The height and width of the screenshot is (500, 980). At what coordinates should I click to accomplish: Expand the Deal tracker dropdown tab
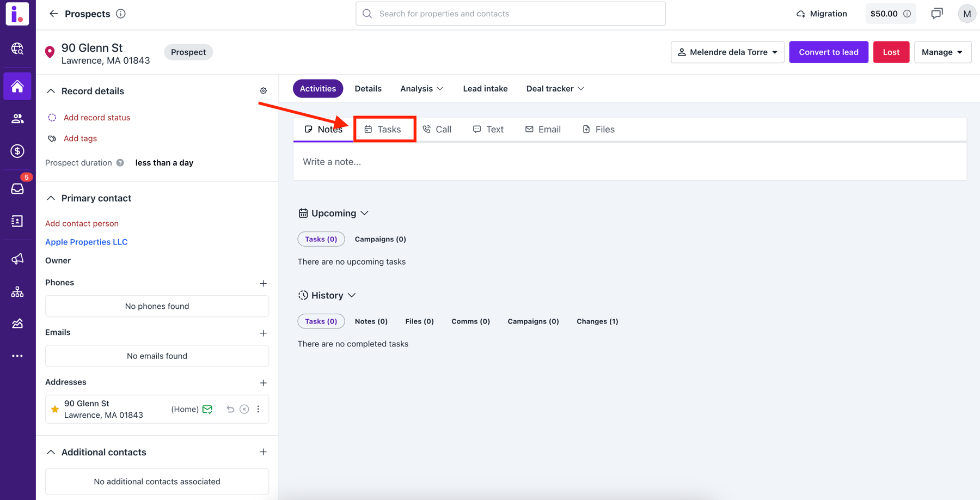555,89
